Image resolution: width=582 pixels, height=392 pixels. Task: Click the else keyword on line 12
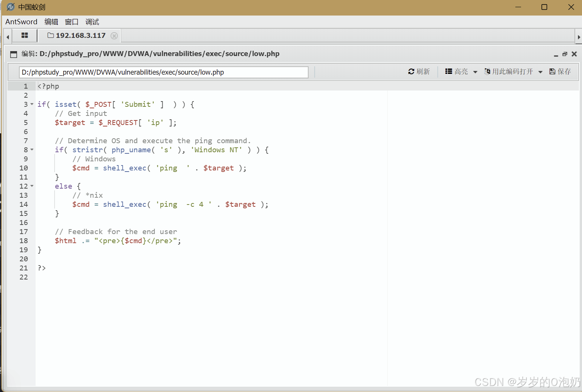pyautogui.click(x=64, y=186)
